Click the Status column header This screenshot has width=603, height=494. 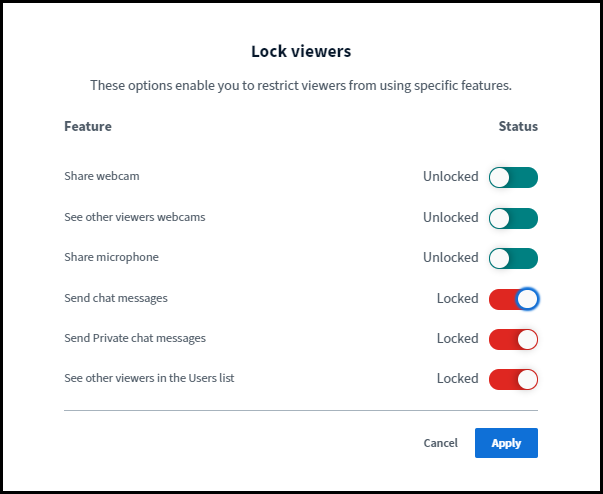coord(518,127)
